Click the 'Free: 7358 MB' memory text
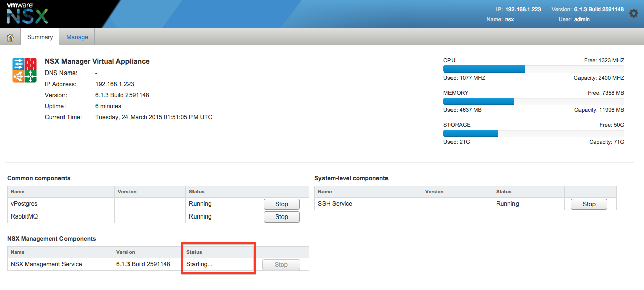The width and height of the screenshot is (644, 290). 606,93
